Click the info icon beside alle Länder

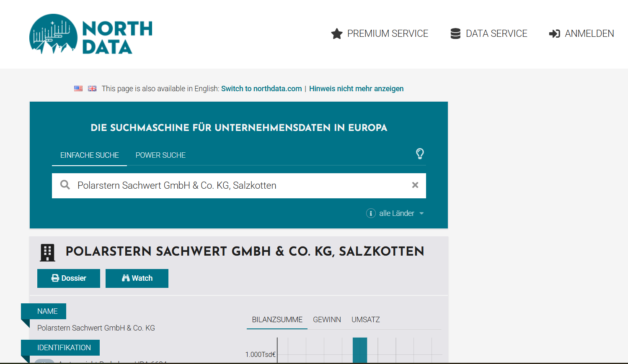(x=371, y=213)
